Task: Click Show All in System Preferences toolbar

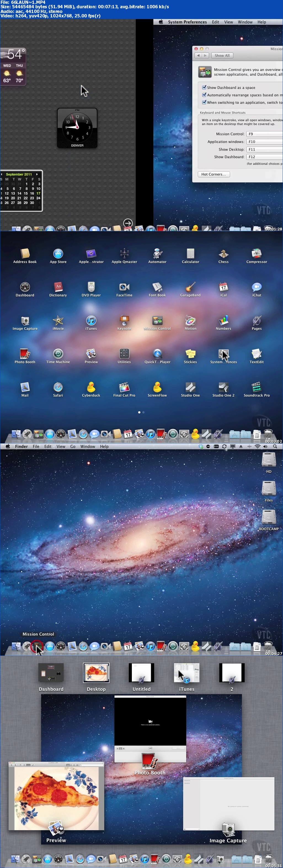Action: (222, 55)
